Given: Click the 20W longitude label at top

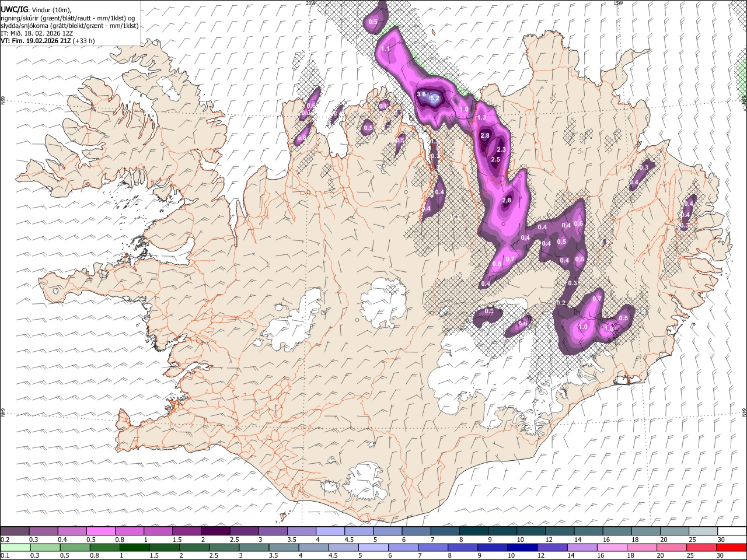Looking at the screenshot, I should [x=310, y=3].
